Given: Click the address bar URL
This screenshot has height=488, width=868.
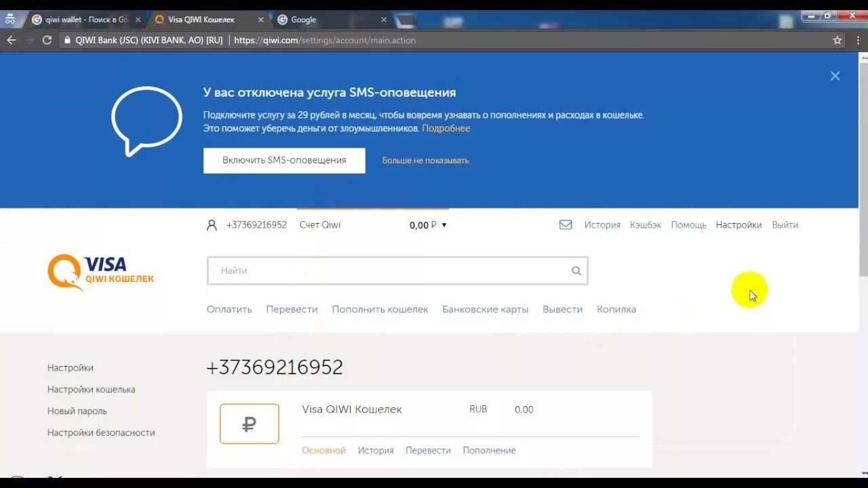Looking at the screenshot, I should [x=325, y=40].
